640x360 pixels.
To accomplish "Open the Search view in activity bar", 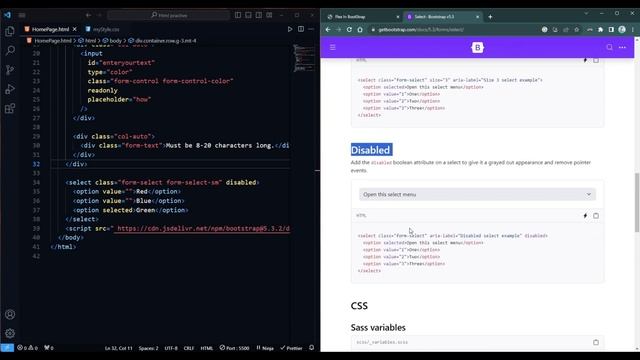I will pyautogui.click(x=10, y=51).
